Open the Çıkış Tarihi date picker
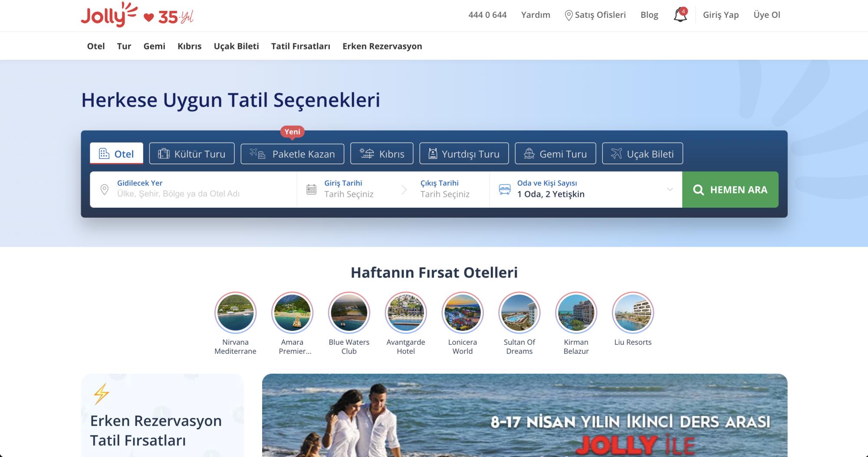 (x=445, y=189)
